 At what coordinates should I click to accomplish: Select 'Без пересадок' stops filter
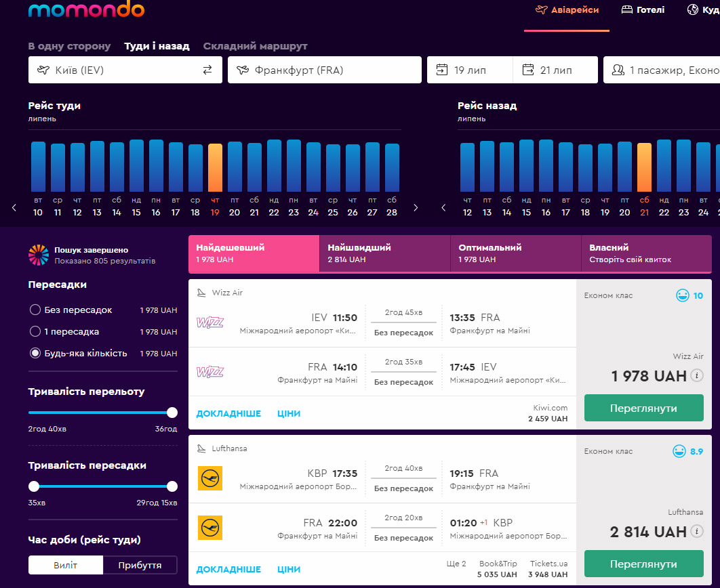pos(35,310)
